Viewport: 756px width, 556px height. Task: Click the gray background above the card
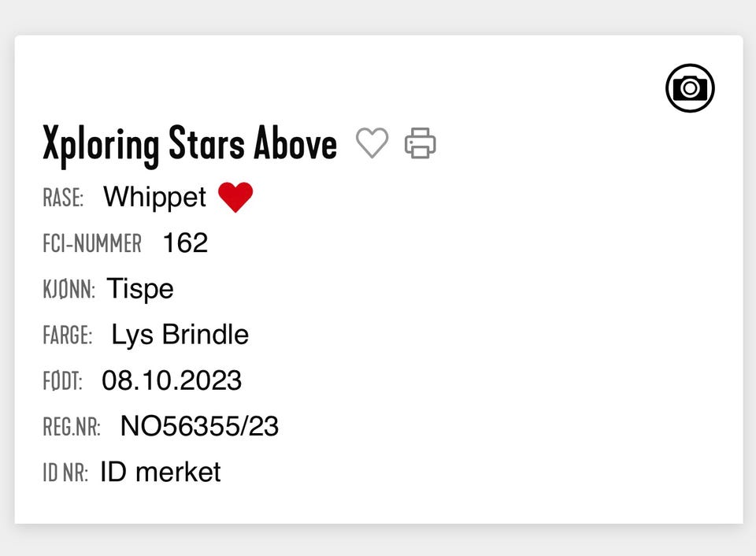(378, 16)
